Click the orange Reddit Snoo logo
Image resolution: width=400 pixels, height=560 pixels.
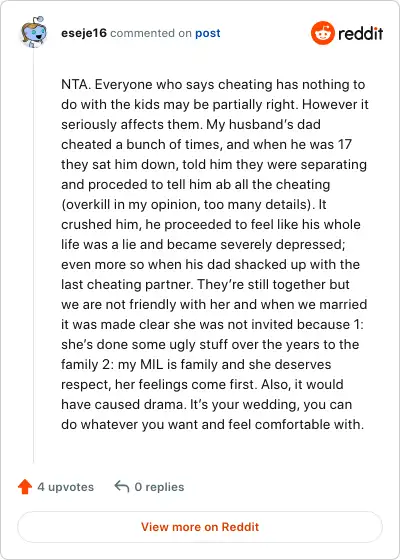[322, 33]
